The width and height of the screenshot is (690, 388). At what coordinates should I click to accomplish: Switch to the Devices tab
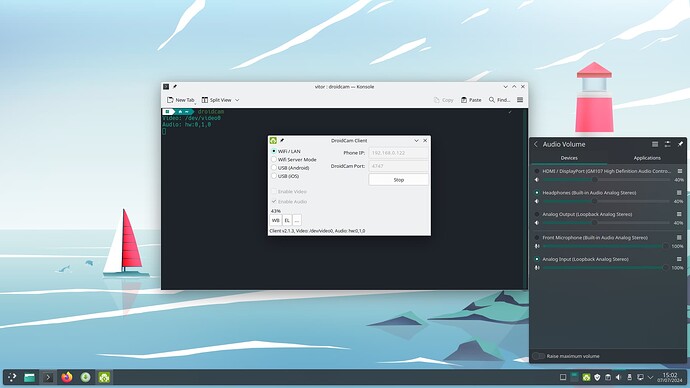(x=569, y=157)
